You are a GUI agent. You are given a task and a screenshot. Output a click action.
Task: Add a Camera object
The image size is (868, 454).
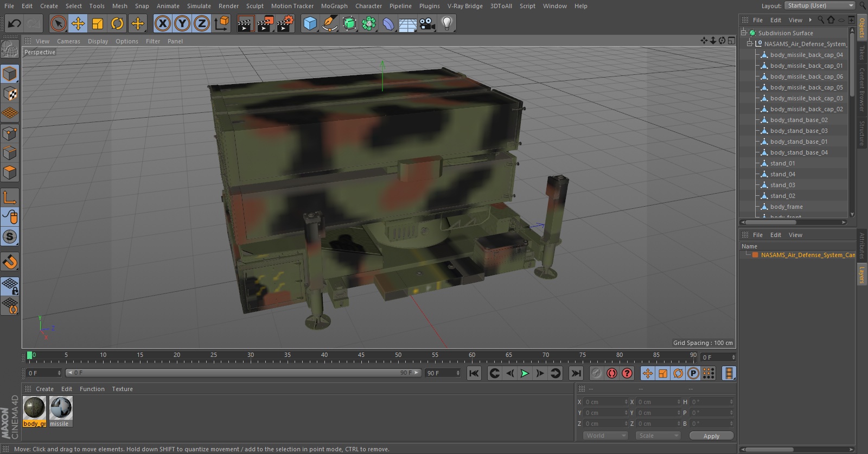pyautogui.click(x=427, y=23)
